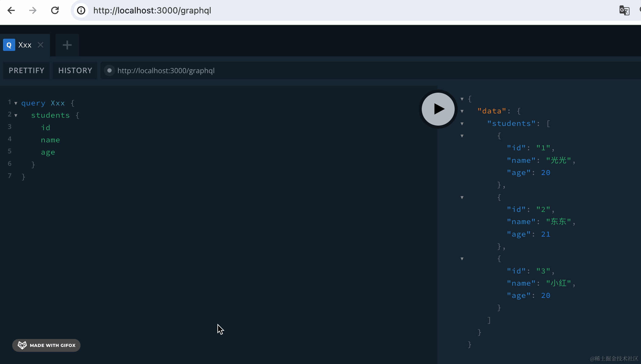
Task: Collapse the "data" object in response
Action: [462, 111]
